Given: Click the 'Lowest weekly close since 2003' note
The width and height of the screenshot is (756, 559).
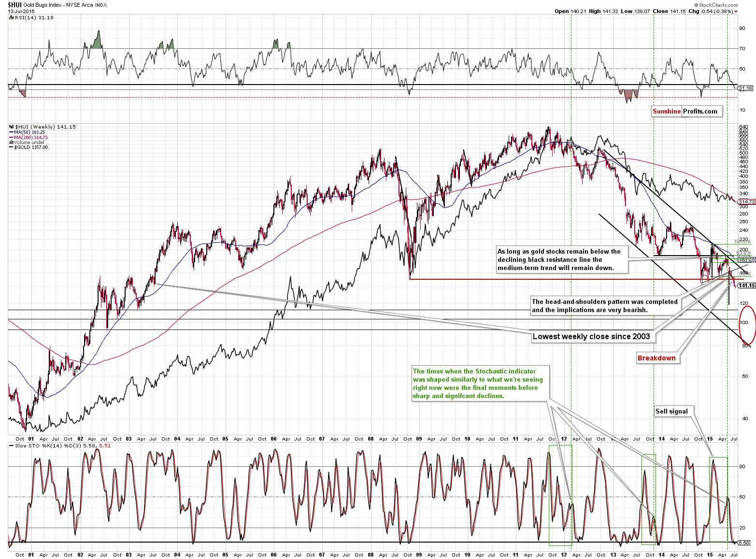Looking at the screenshot, I should point(594,337).
